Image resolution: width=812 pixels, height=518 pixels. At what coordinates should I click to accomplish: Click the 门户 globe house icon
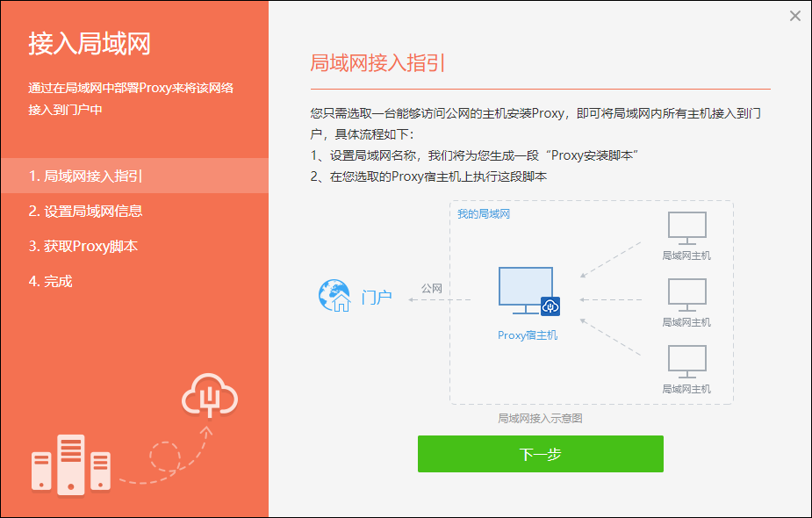[x=334, y=296]
